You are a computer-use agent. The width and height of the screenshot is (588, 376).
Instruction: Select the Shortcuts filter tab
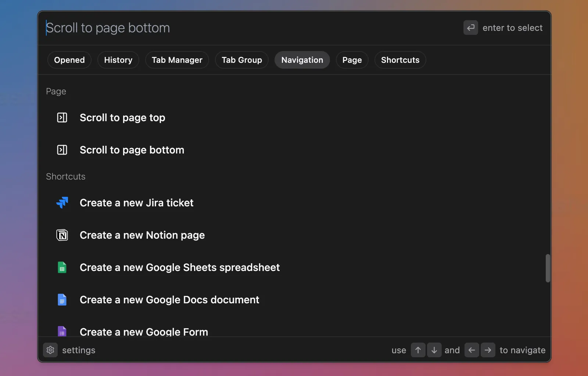(400, 60)
